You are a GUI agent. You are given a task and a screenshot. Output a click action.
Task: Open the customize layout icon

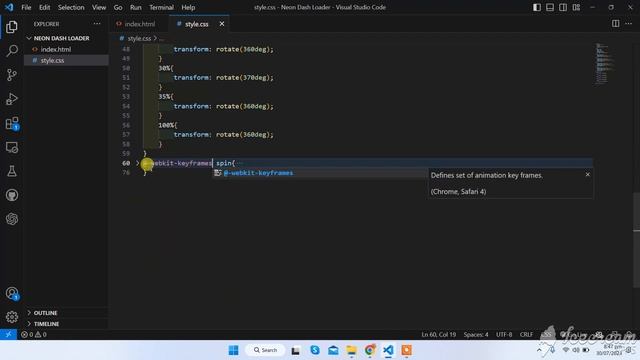tap(576, 7)
